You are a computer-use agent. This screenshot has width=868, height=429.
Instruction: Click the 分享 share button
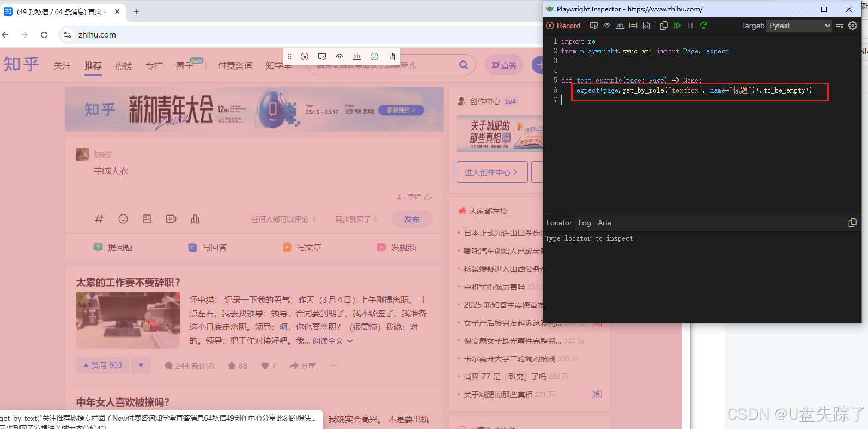click(x=303, y=366)
